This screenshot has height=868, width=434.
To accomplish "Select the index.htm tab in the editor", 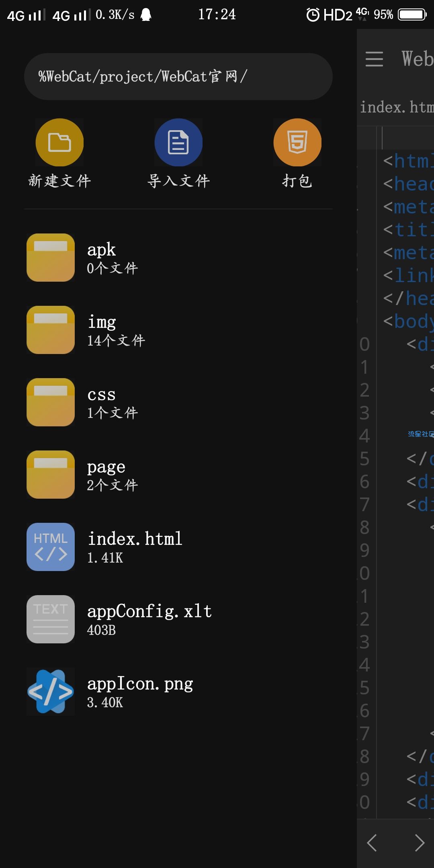I will [x=396, y=107].
